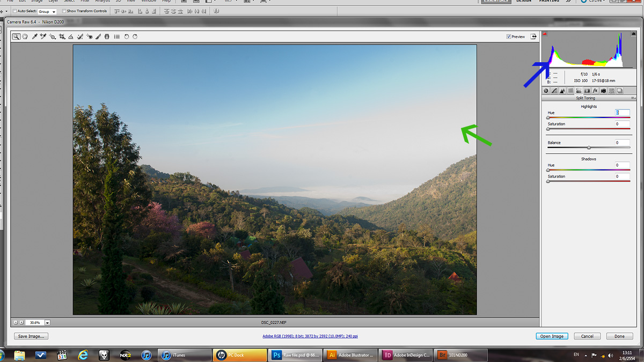644x362 pixels.
Task: Select the Hand tool
Action: [25, 36]
